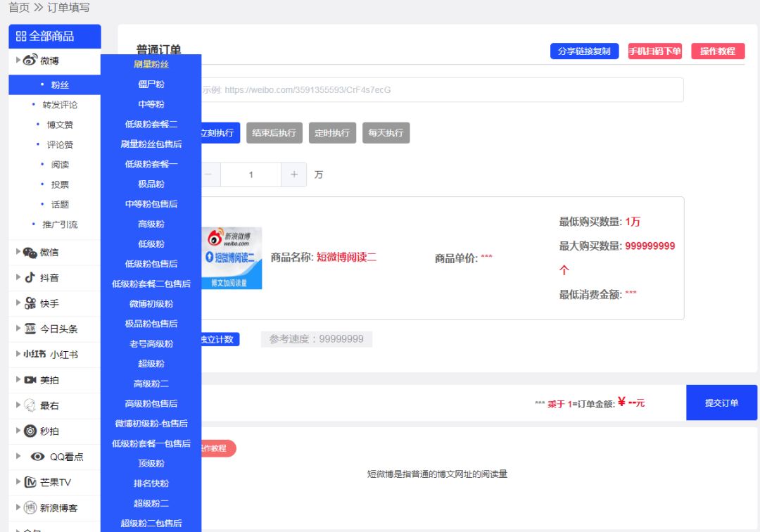Select 结束后执行 execution mode
Image resolution: width=760 pixels, height=532 pixels.
click(x=274, y=133)
